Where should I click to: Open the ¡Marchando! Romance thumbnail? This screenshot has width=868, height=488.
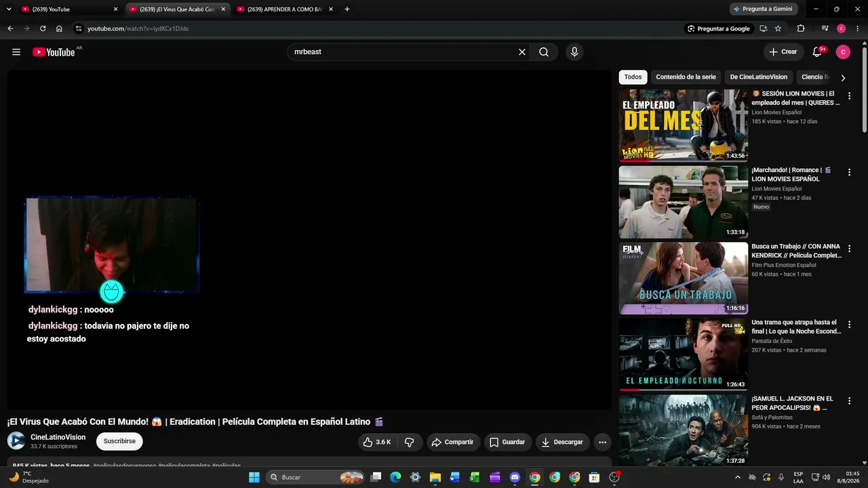click(x=683, y=202)
